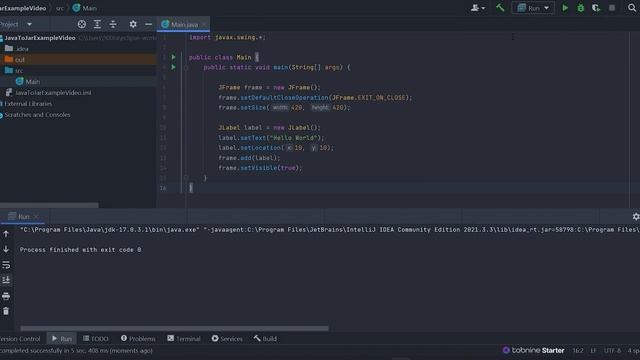Collapse all in Project panel
Image resolution: width=640 pixels, height=360 pixels.
click(113, 24)
